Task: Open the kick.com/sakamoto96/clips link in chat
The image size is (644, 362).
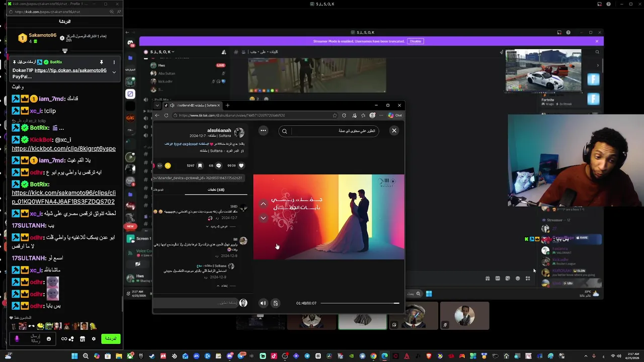Action: tap(63, 197)
